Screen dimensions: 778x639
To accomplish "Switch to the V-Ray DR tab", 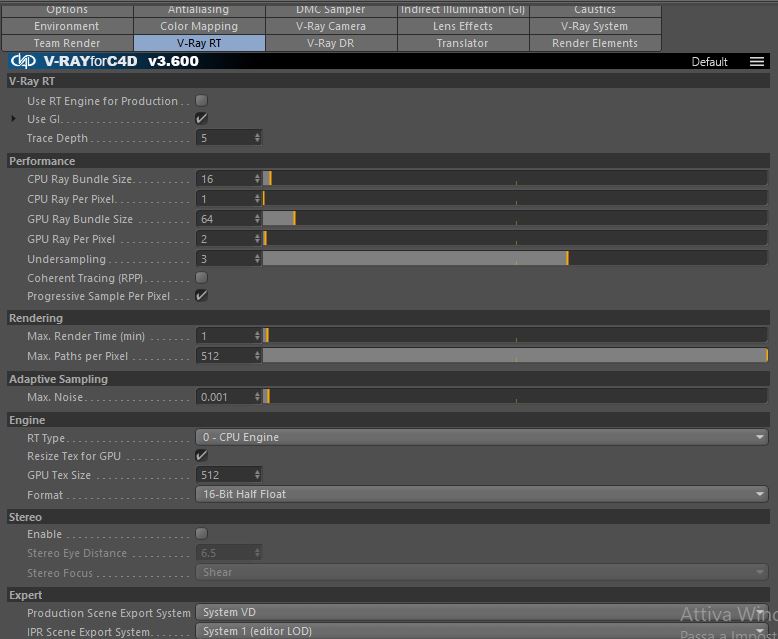I will click(331, 43).
